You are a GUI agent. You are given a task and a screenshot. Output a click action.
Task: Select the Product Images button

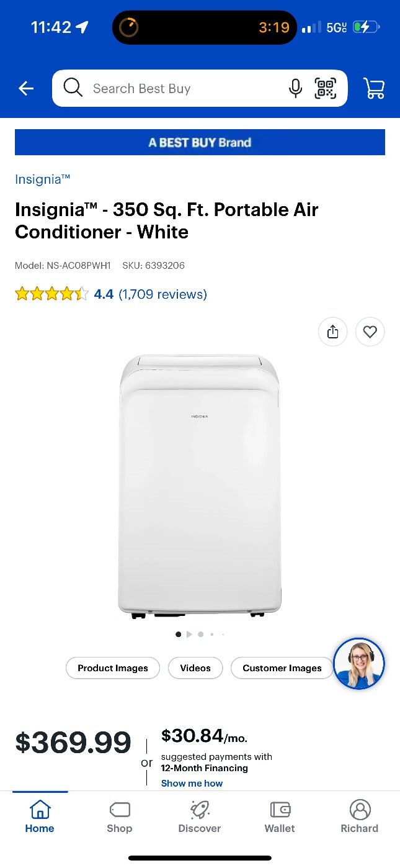tap(113, 668)
